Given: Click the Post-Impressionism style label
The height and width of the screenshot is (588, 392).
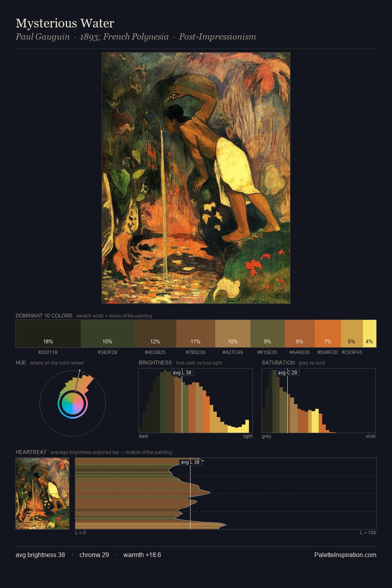Looking at the screenshot, I should coord(218,37).
